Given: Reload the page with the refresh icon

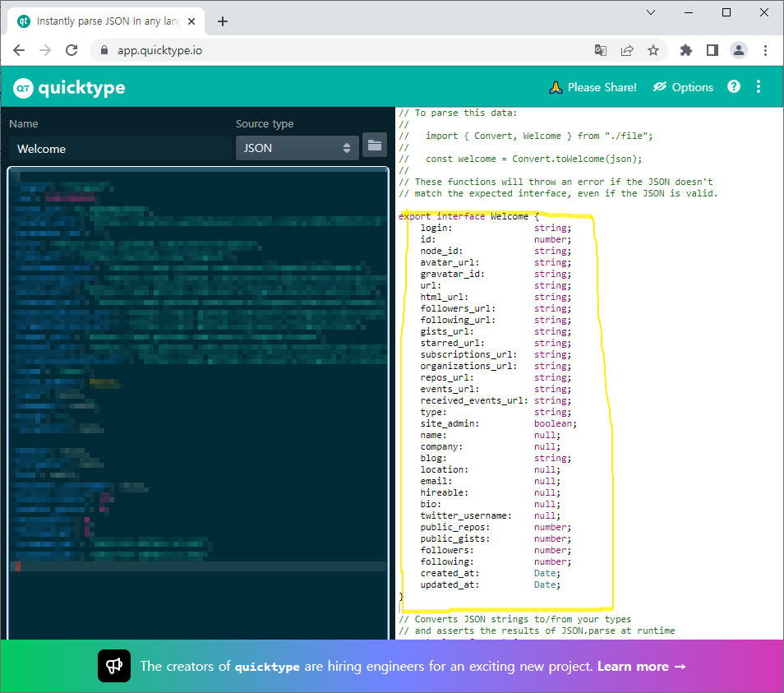Looking at the screenshot, I should pos(71,50).
